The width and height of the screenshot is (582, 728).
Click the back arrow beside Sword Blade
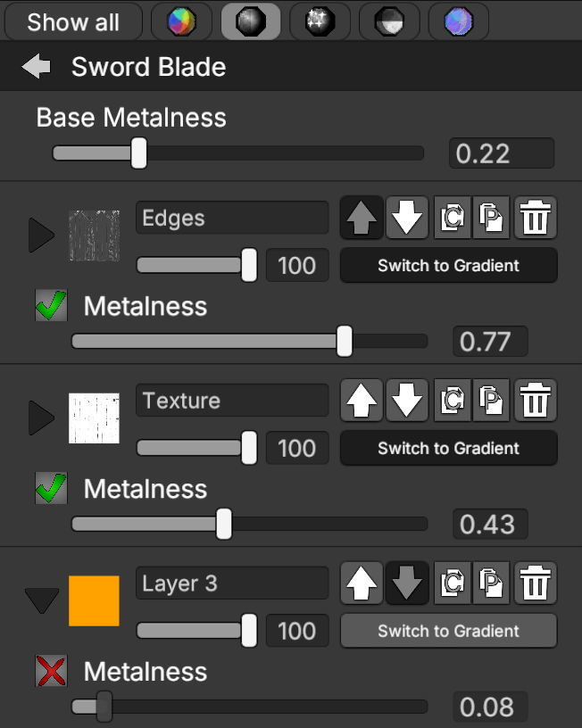pyautogui.click(x=37, y=67)
